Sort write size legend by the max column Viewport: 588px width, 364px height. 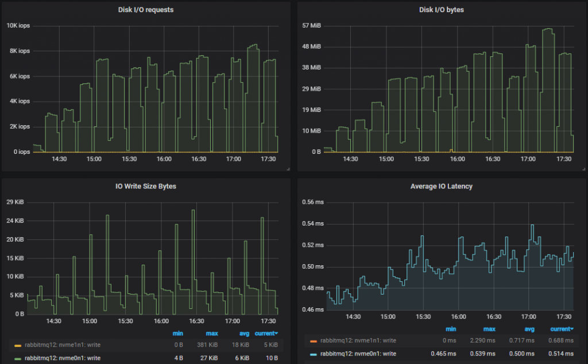click(211, 333)
